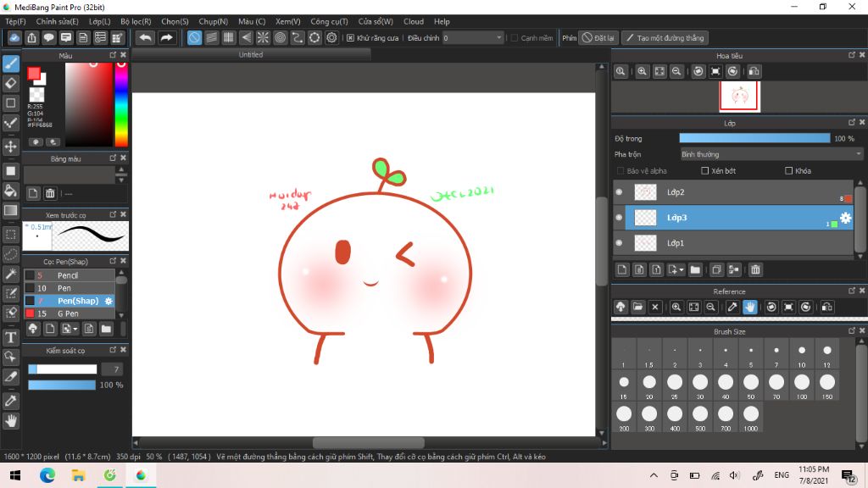Open the Công cụ(T) menu

point(329,21)
